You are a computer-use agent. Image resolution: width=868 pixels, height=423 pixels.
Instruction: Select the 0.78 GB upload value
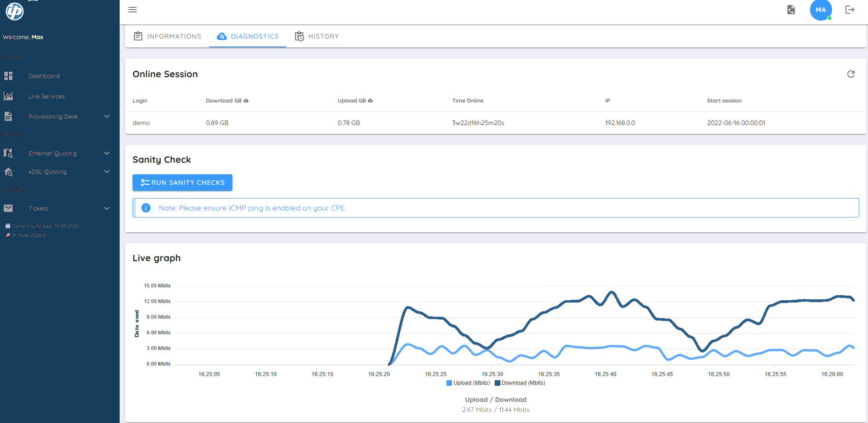(349, 123)
